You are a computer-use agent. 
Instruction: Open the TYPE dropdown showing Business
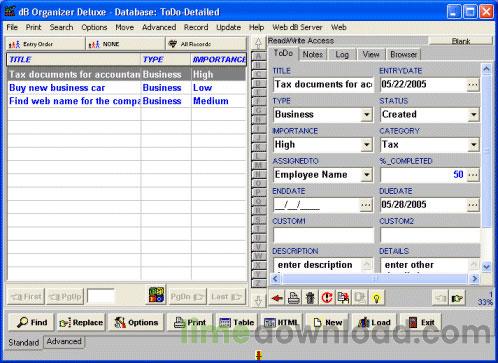[x=366, y=115]
